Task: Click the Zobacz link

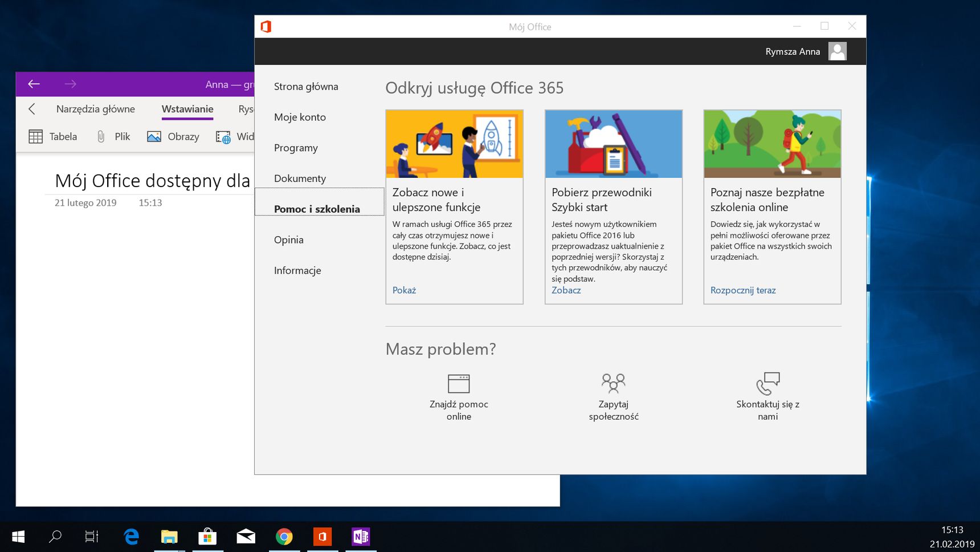Action: tap(566, 290)
